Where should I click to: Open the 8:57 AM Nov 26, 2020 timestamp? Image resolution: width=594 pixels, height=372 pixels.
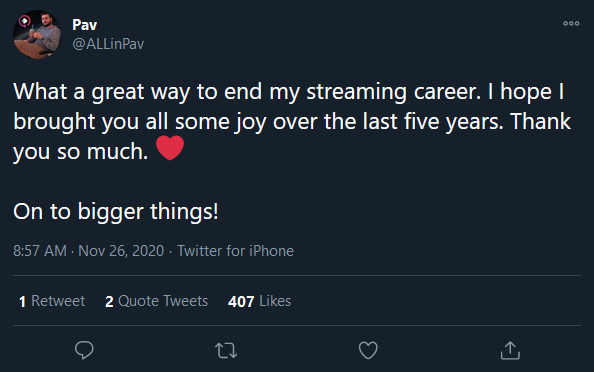coord(89,251)
